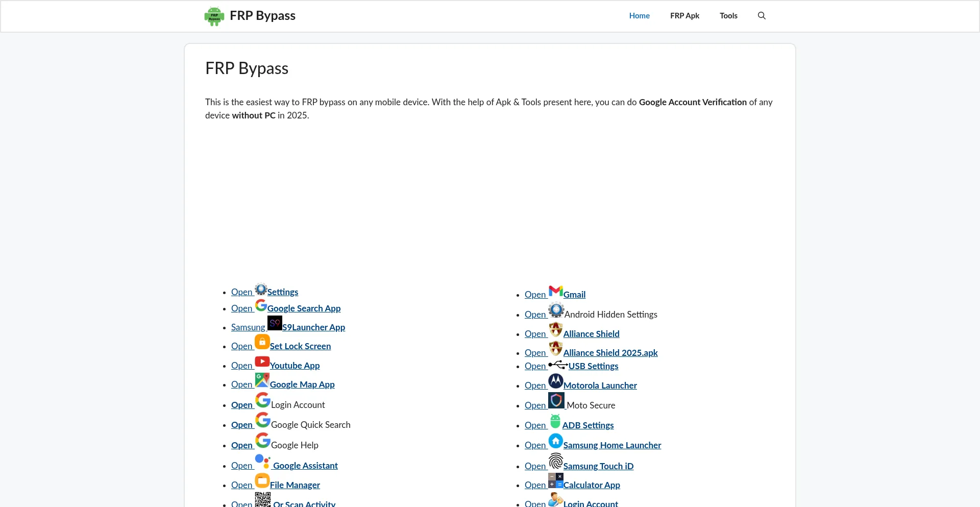Screen dimensions: 980x507
Task: Click the Motorola M logo icon
Action: coord(556,381)
